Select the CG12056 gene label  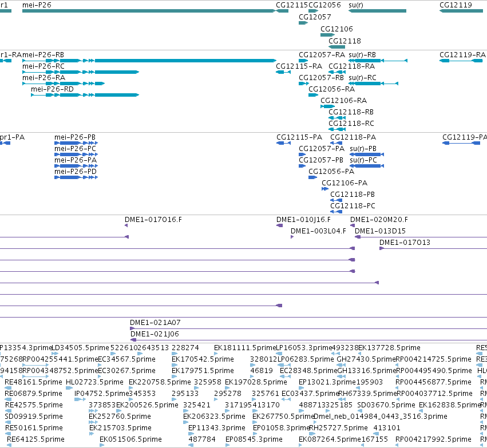click(324, 5)
